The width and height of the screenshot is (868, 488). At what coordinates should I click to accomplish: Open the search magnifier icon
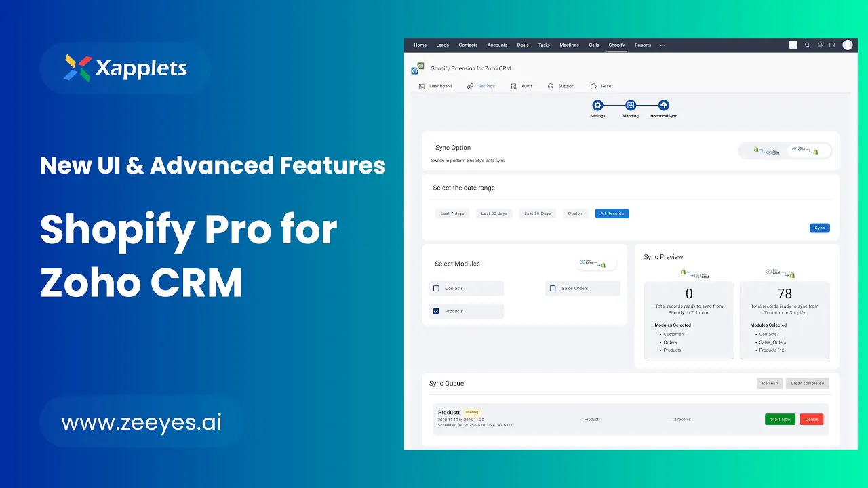point(807,45)
